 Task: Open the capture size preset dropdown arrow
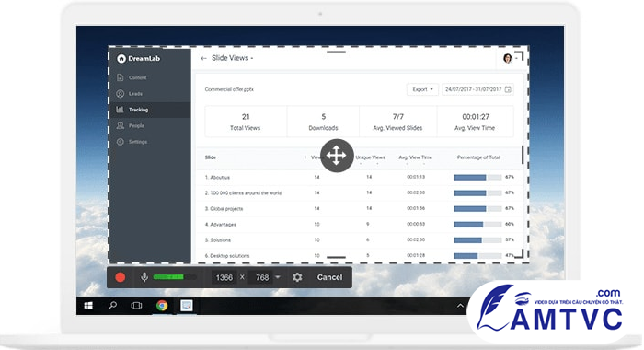pos(278,277)
